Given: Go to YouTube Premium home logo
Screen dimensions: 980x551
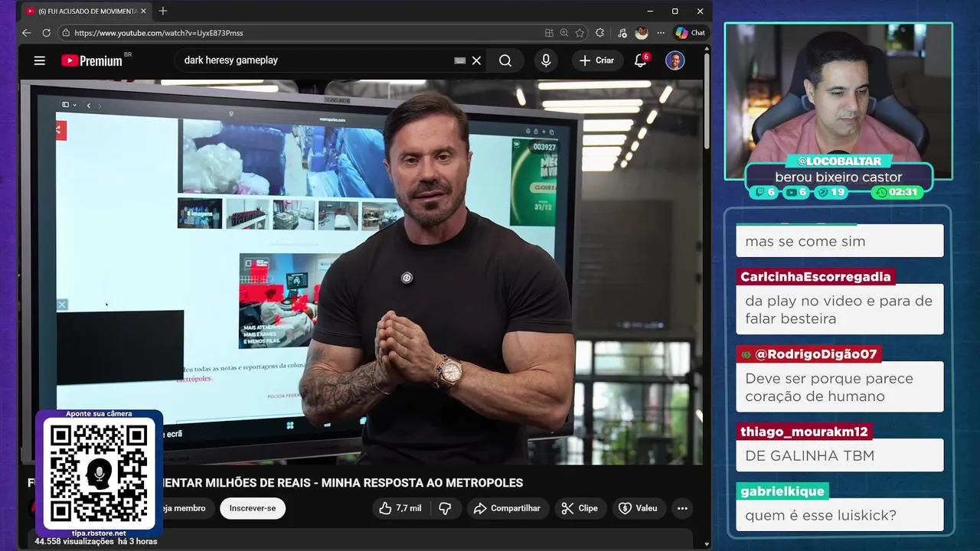Looking at the screenshot, I should 92,60.
